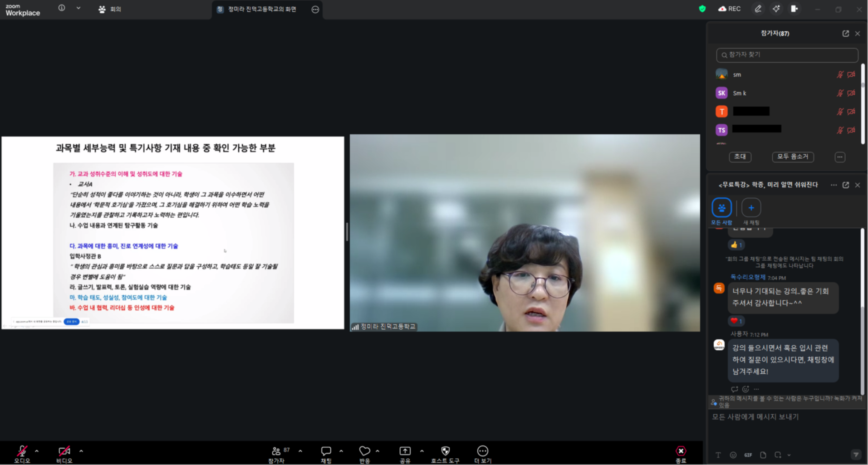Open participants panel more options ellipsis button
Screen dimensions: 868x465
tap(840, 157)
